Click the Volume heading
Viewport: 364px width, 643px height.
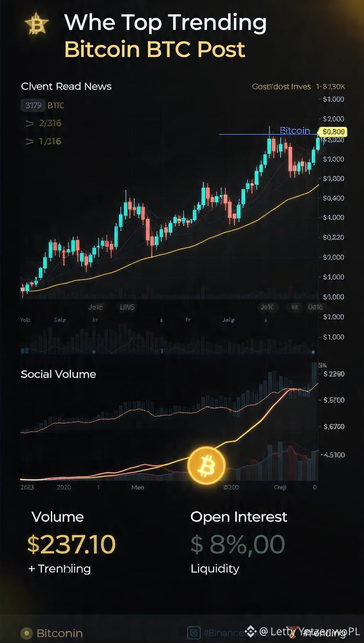coord(58,517)
